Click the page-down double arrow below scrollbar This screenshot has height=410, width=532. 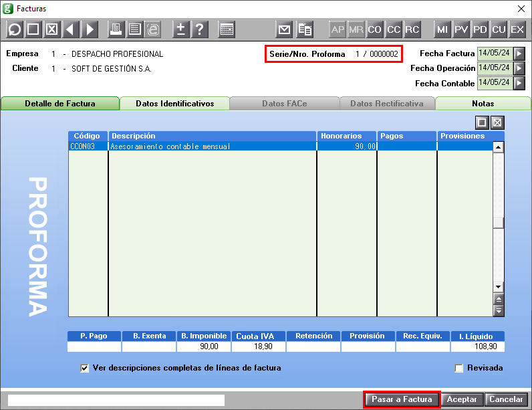tap(499, 310)
